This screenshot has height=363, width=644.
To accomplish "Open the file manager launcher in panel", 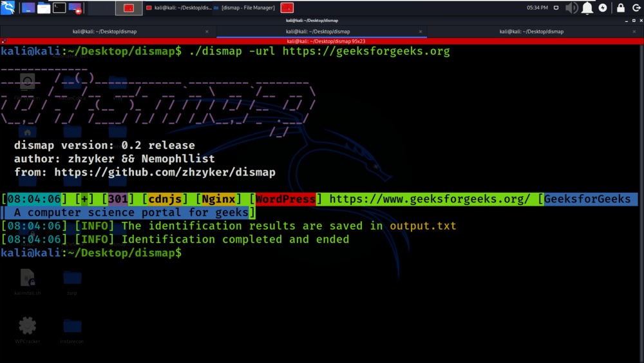I will 44,8.
